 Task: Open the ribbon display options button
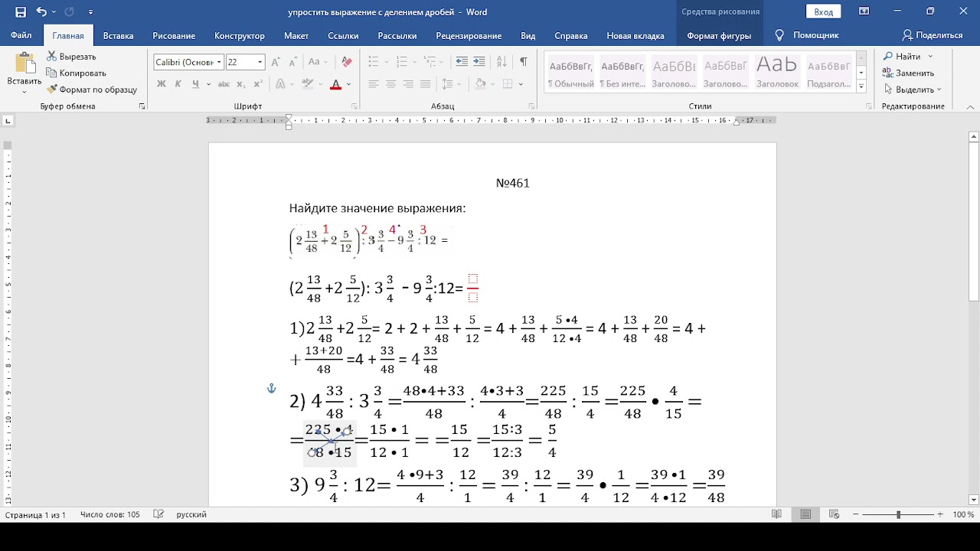click(864, 11)
